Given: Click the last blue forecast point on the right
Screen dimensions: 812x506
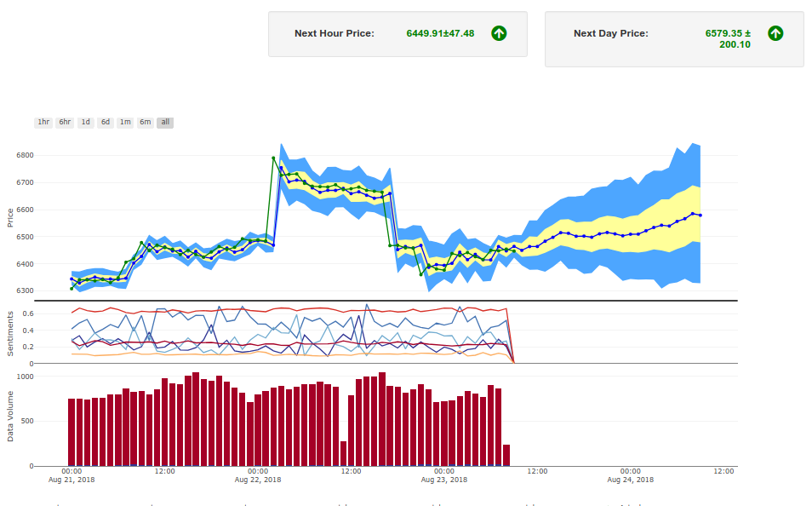Looking at the screenshot, I should point(700,215).
